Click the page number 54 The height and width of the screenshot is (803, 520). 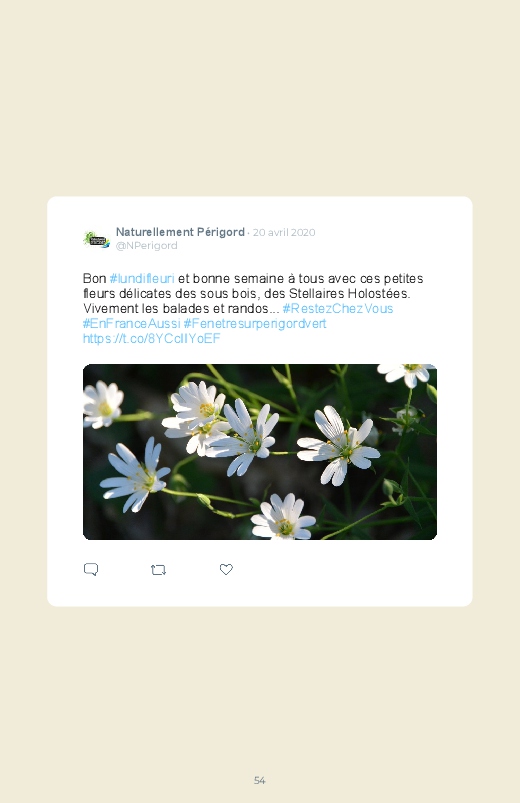260,780
